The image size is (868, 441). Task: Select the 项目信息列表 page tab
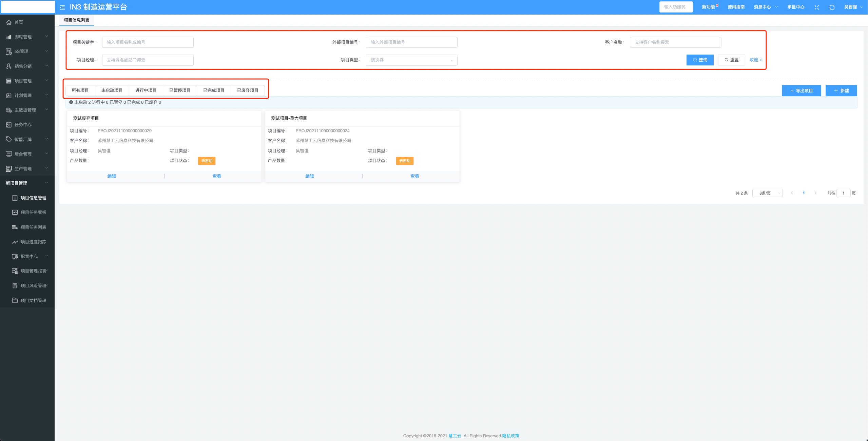pyautogui.click(x=77, y=20)
